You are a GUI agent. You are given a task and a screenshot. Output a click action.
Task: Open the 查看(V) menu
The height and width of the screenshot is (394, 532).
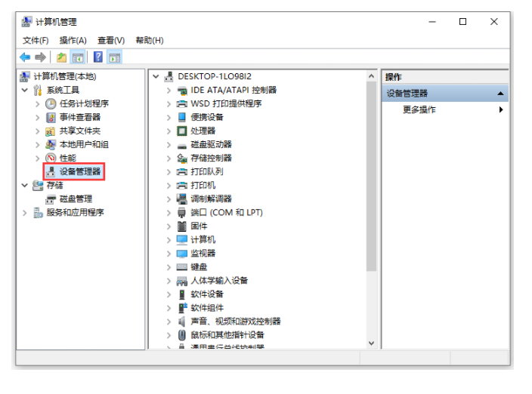[x=111, y=40]
